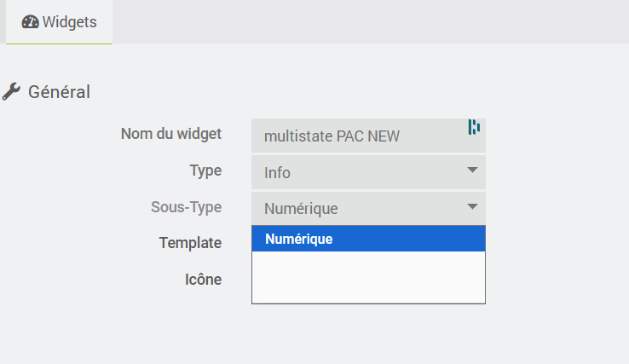Select the Général section heading
The width and height of the screenshot is (629, 364).
coord(59,91)
